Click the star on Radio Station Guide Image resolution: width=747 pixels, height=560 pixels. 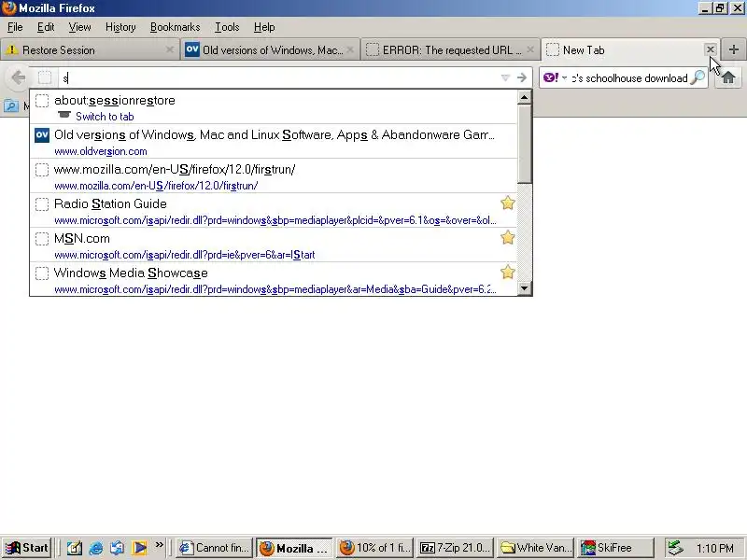click(508, 203)
